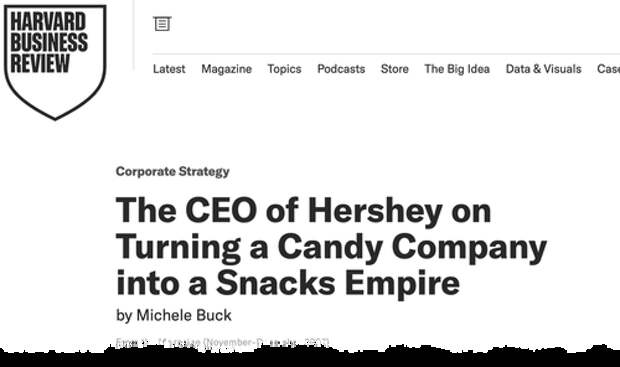Go to the Latest section

point(169,69)
